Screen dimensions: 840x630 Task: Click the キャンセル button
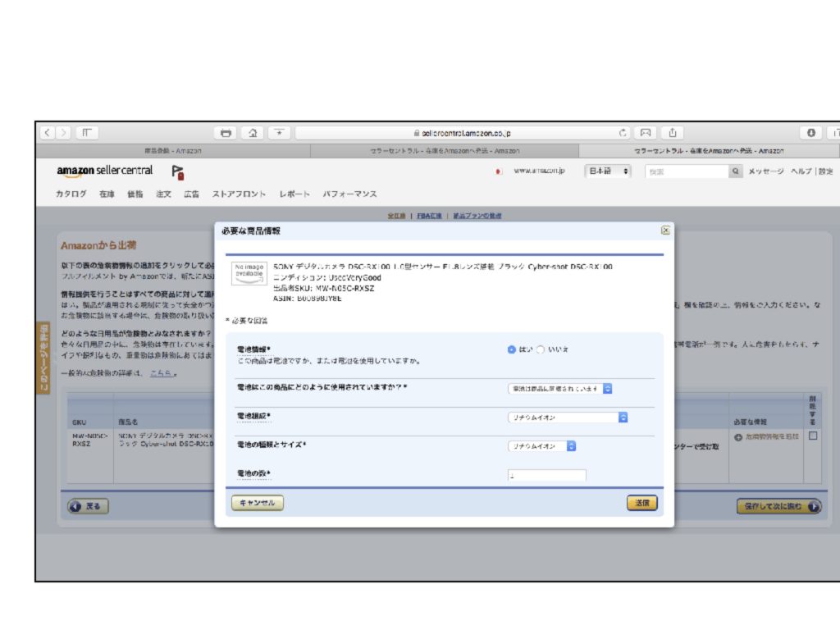257,503
